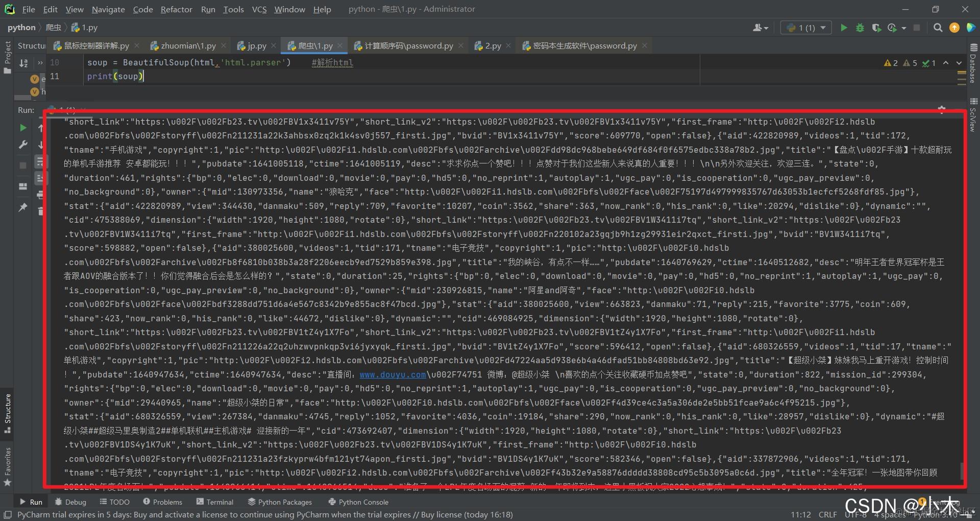Open the run configurations dropdown 1 (1)
This screenshot has width=980, height=521.
pyautogui.click(x=805, y=28)
